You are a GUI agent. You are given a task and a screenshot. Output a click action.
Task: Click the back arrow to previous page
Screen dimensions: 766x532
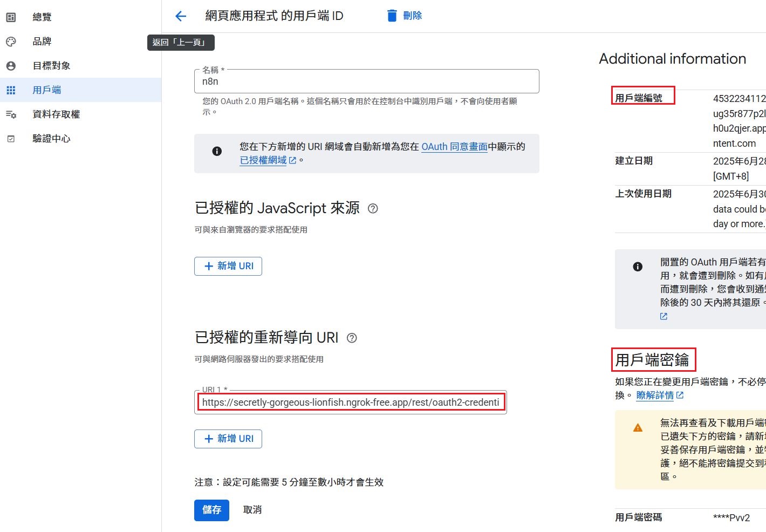(181, 16)
